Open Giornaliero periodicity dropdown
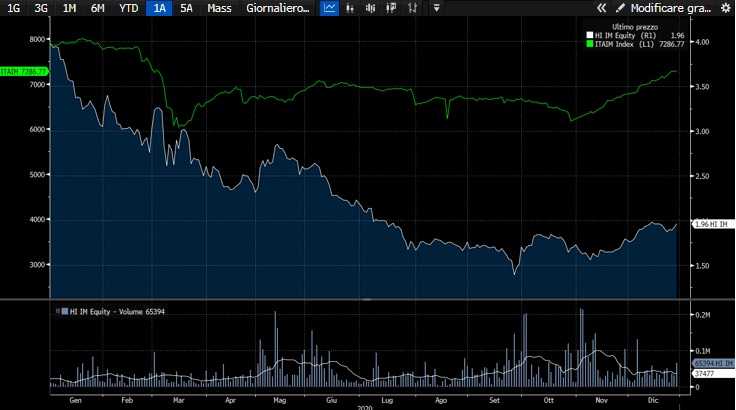736x410 pixels. [277, 8]
